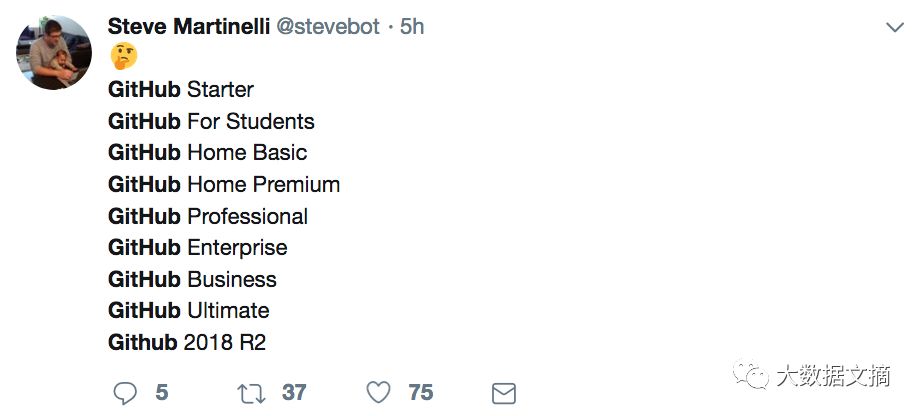
Task: Click the GitHub For Students line
Action: [x=211, y=121]
